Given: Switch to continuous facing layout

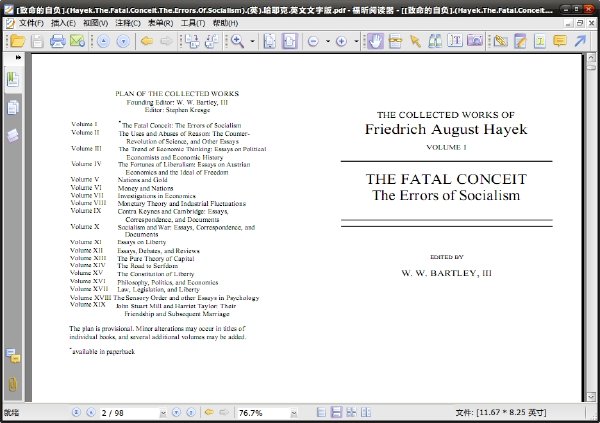Looking at the screenshot, I should (x=351, y=412).
